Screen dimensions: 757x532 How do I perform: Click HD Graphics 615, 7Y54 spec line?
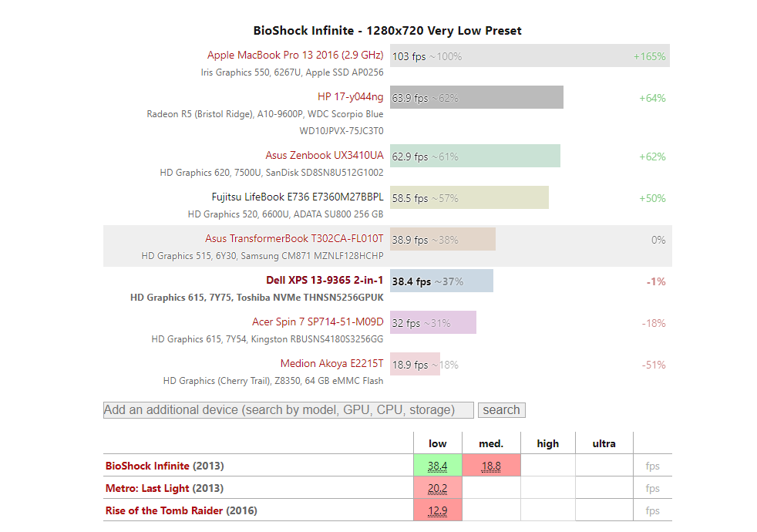[267, 339]
